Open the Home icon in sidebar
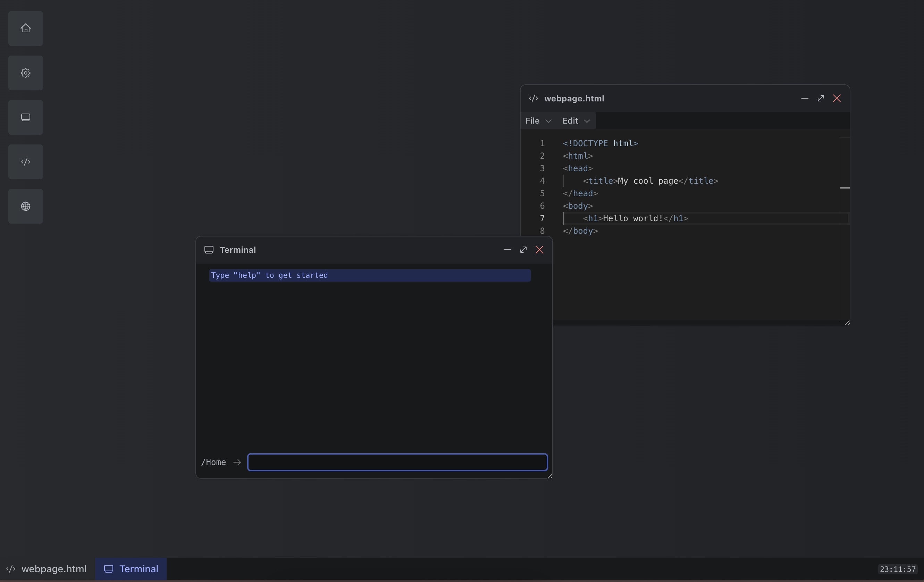The width and height of the screenshot is (924, 582). pos(26,28)
